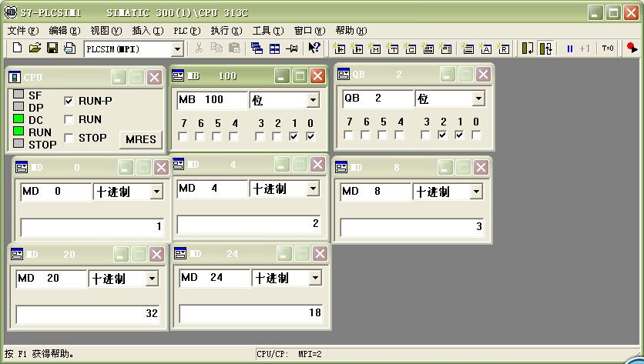This screenshot has width=644, height=364.
Task: Expand format dropdown in MD 8 window
Action: coord(476,192)
